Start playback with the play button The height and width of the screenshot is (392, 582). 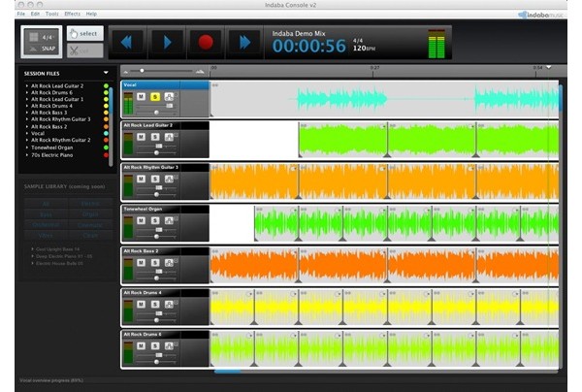[167, 43]
